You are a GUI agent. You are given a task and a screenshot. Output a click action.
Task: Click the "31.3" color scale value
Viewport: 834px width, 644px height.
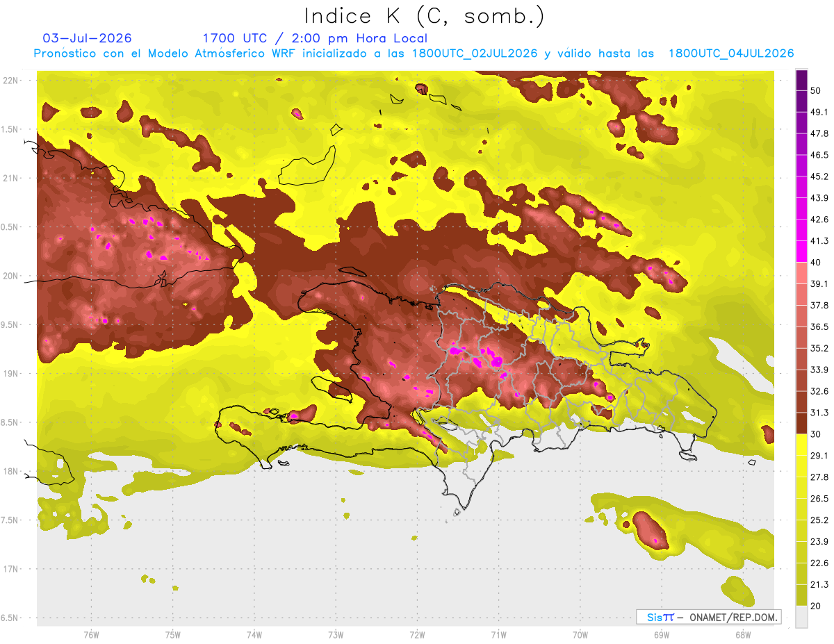[x=819, y=413]
